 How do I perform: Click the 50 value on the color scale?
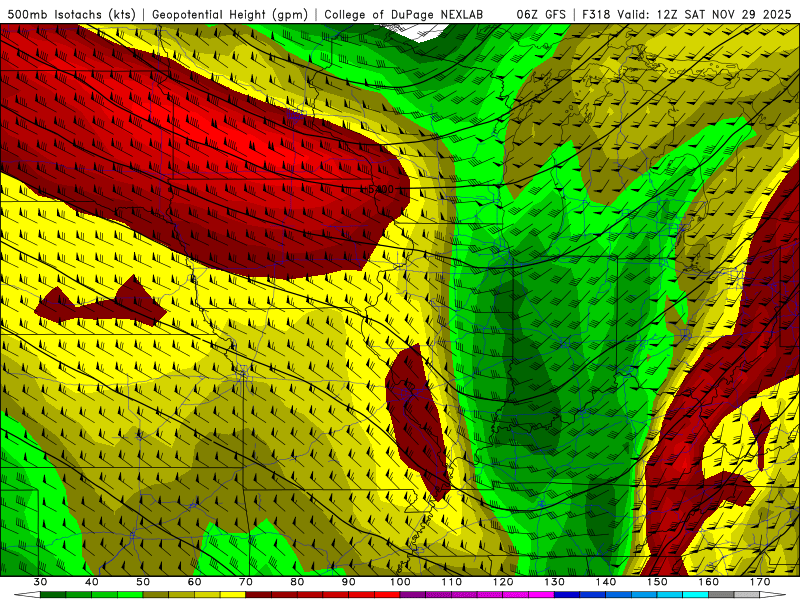(x=143, y=582)
